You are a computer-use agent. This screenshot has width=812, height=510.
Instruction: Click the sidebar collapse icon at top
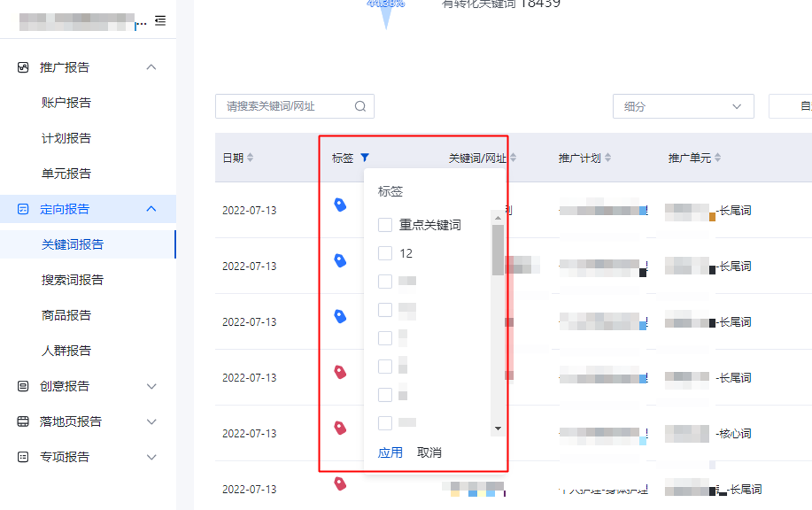pyautogui.click(x=160, y=21)
